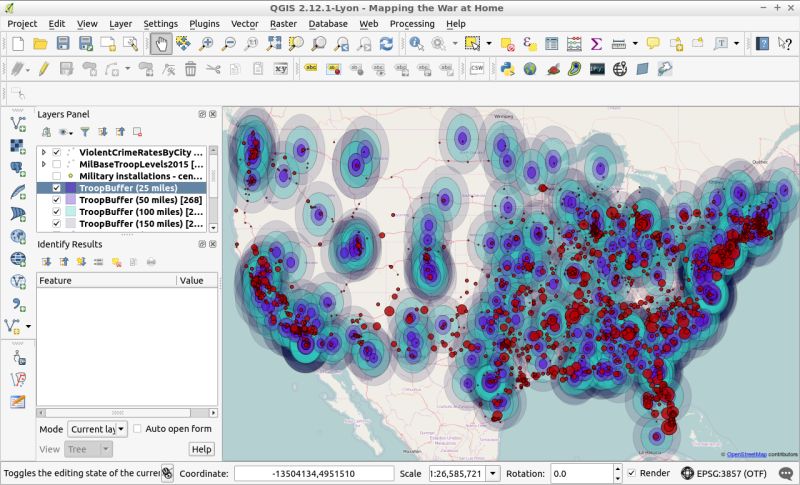The height and width of the screenshot is (485, 800).
Task: Toggle TroopBuffer (150 miles) layer checkbox
Action: 57,223
